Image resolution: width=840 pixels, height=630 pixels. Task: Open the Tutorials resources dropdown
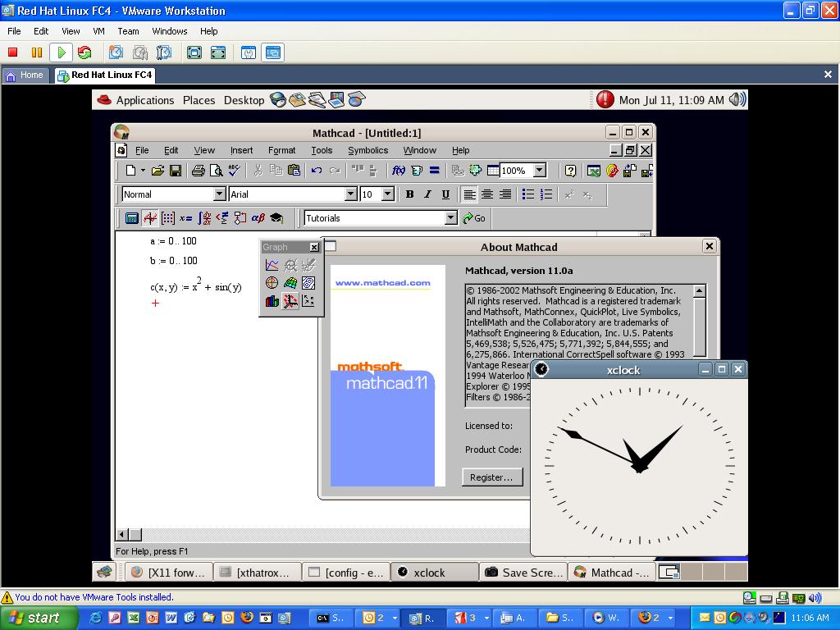[451, 217]
